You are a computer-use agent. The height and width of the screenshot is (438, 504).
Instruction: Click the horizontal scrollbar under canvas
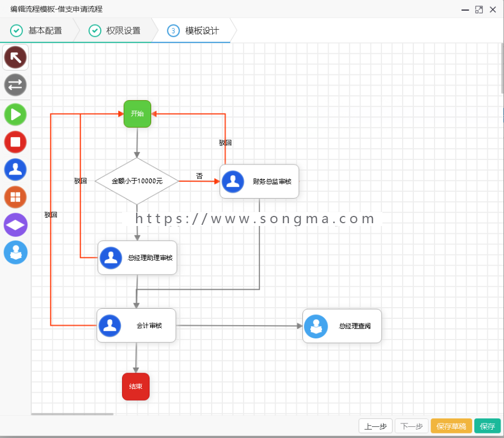[x=72, y=414]
